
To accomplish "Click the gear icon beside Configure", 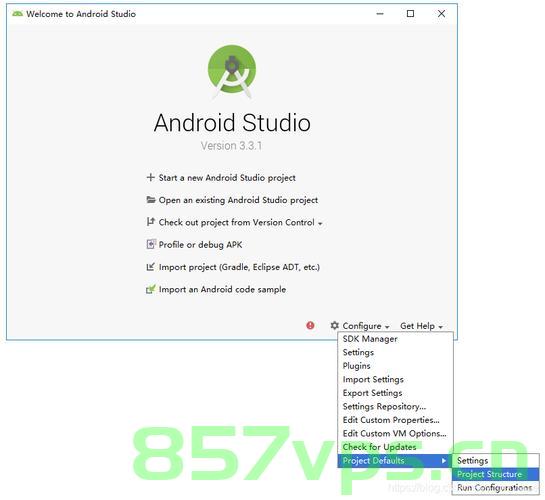I will (334, 326).
